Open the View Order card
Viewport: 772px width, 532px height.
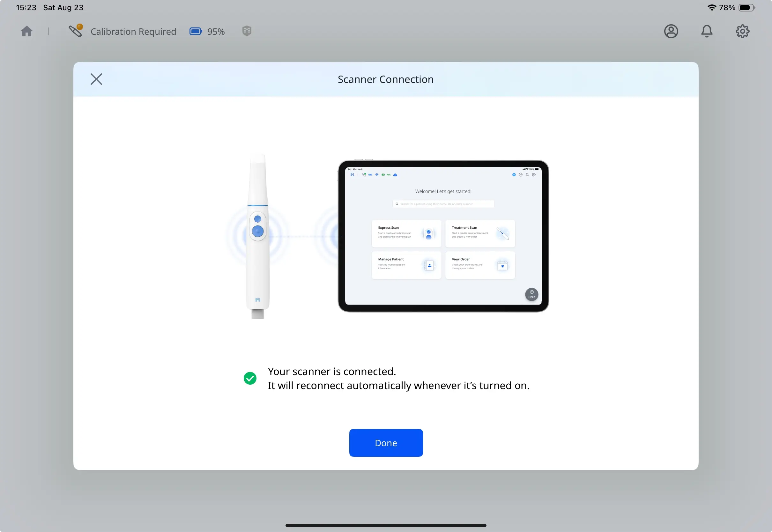coord(480,265)
